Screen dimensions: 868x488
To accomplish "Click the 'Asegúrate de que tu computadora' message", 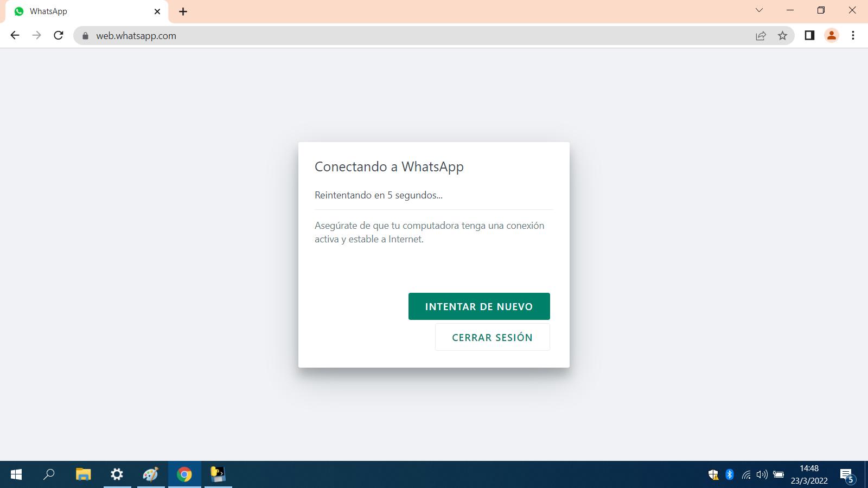I will coord(430,232).
